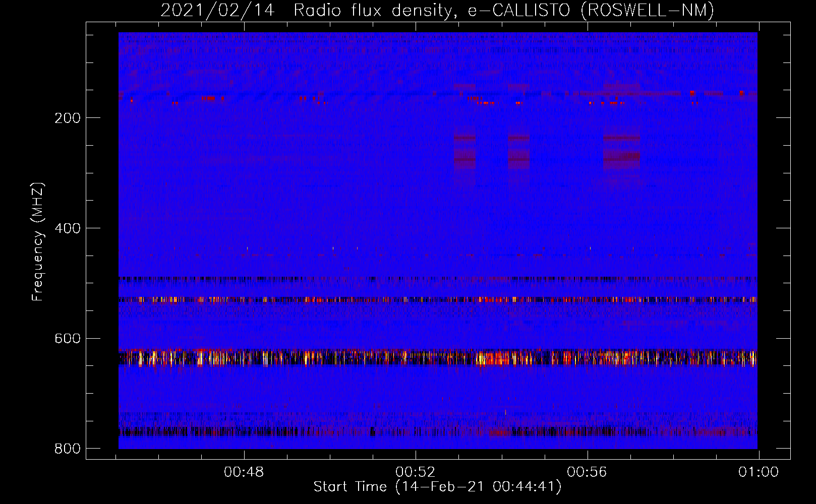Click the red dashes near 00:47 at 165 MHz
Screen dimensions: 816x504
point(208,98)
